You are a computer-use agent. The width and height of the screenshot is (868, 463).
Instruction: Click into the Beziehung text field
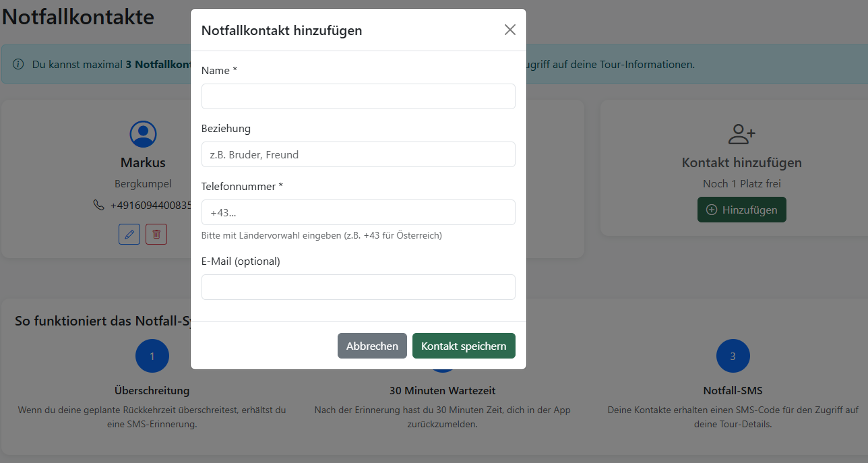pyautogui.click(x=358, y=154)
